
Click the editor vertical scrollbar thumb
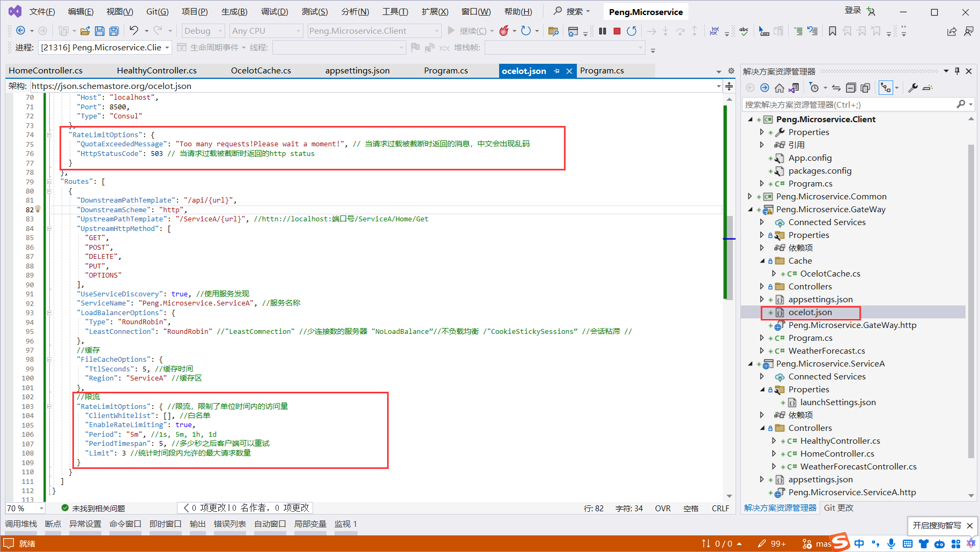click(x=729, y=258)
